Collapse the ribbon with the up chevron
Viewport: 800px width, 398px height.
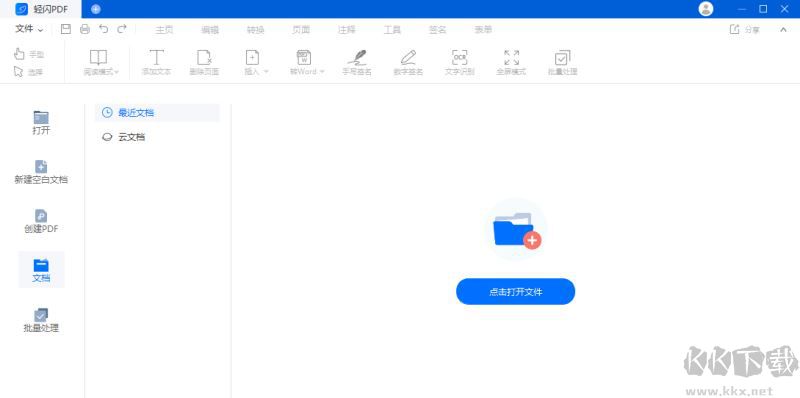pyautogui.click(x=783, y=30)
